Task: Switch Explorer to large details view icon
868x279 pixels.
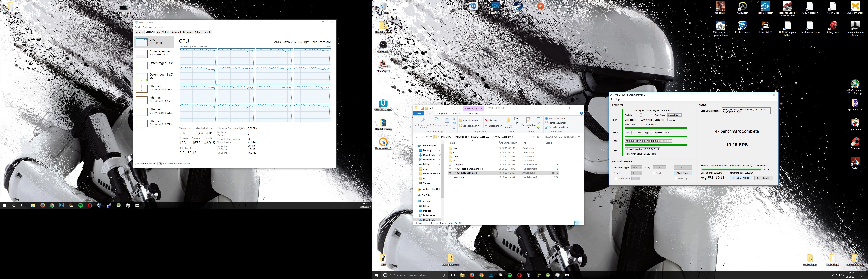Action: (x=576, y=223)
